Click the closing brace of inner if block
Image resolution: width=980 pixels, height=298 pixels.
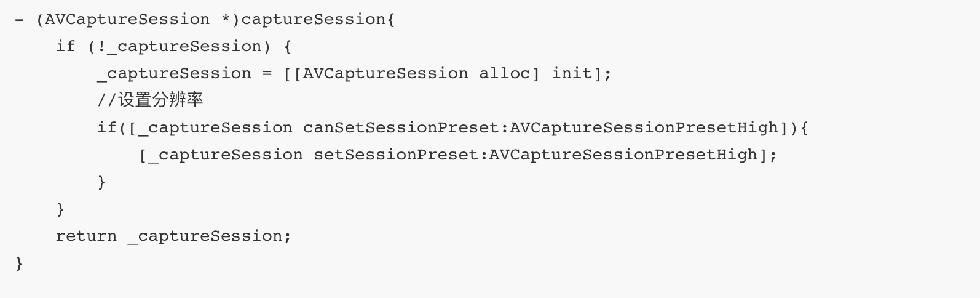point(101,182)
